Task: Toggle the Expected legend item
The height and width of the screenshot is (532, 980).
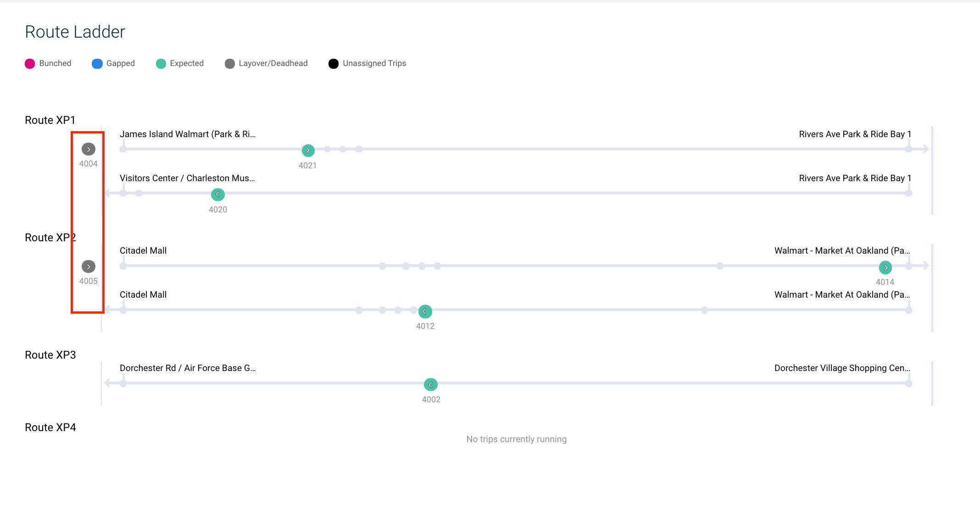Action: [186, 63]
